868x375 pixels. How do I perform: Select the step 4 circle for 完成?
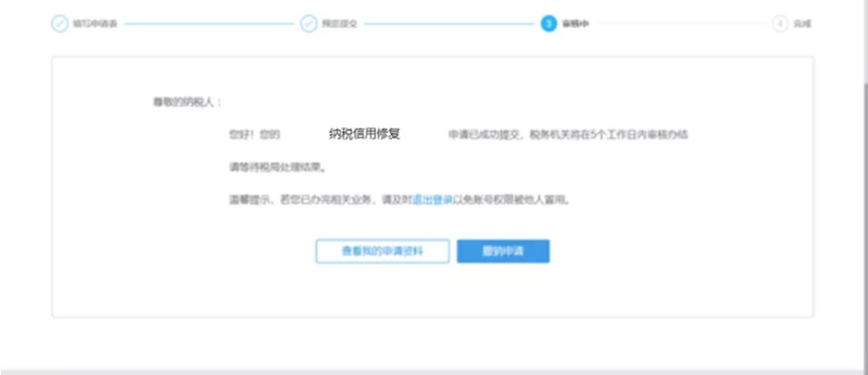(780, 24)
